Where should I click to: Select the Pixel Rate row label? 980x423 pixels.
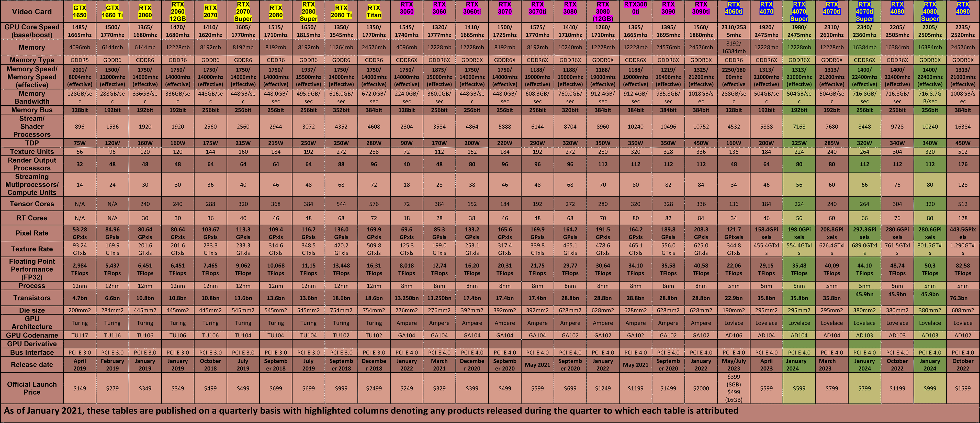point(32,233)
